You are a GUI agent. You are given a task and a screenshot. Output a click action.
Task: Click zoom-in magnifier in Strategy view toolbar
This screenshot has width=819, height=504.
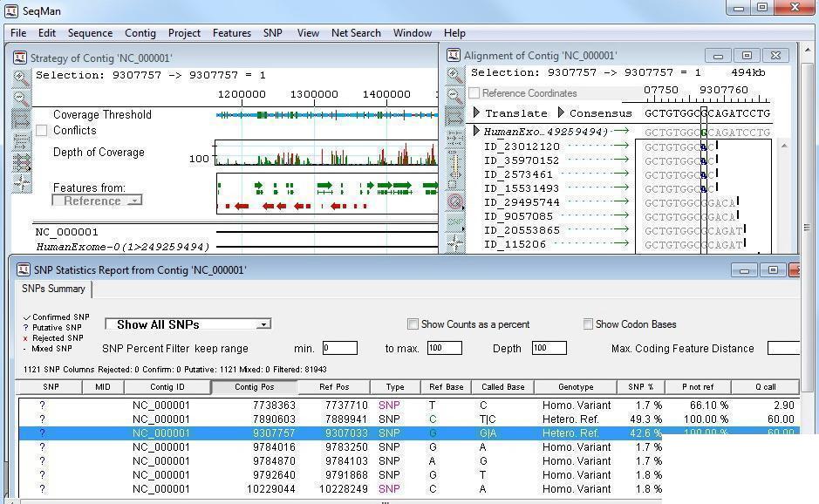point(21,78)
